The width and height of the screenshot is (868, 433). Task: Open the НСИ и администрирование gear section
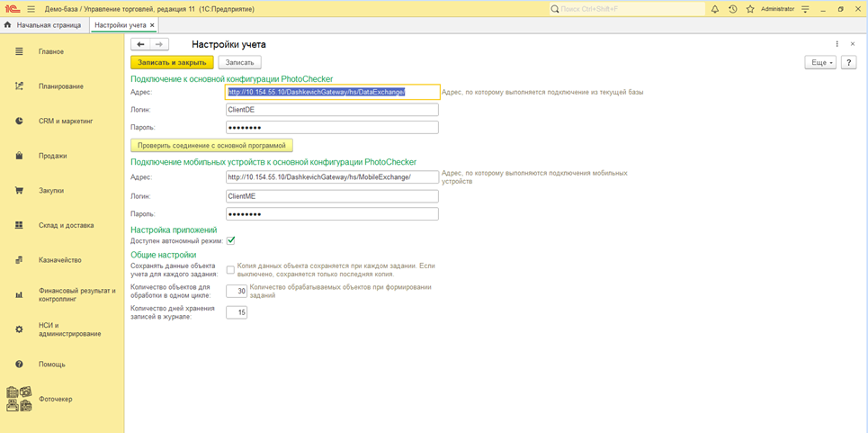20,329
